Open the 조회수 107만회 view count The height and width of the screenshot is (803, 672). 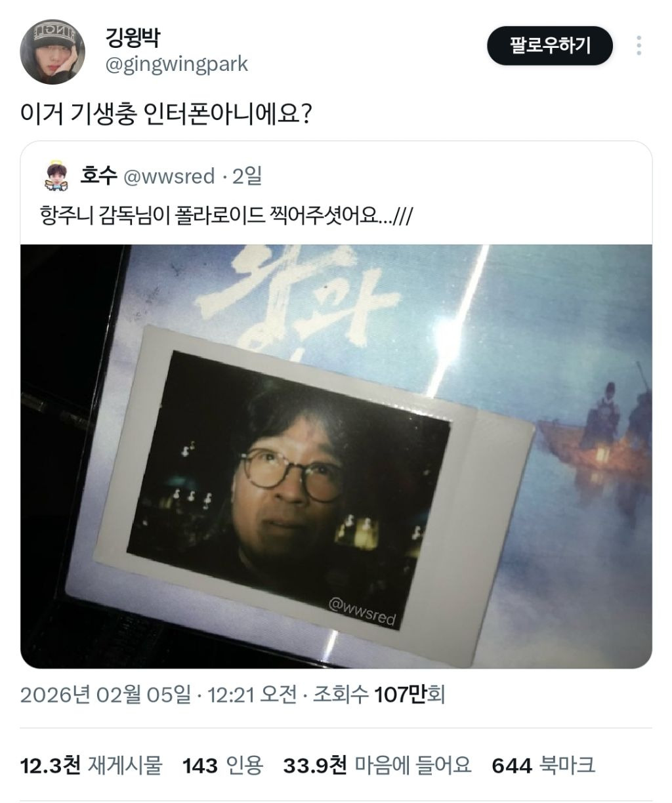coord(379,694)
